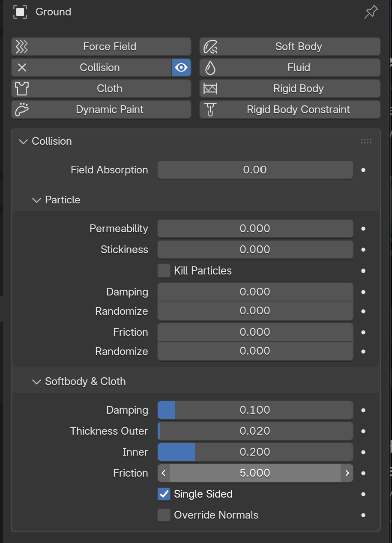Enable the Override Normals checkbox

coord(164,515)
